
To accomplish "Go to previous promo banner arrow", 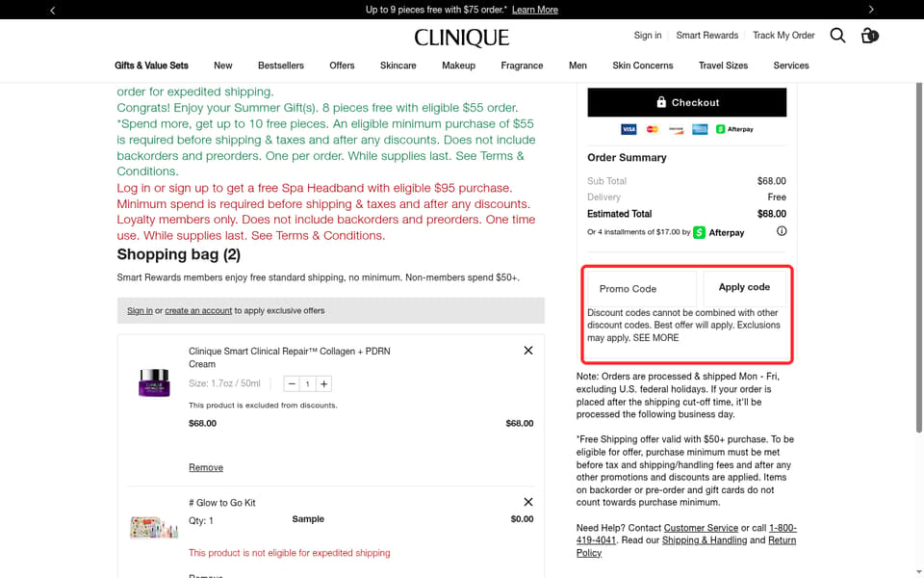I will [x=52, y=10].
